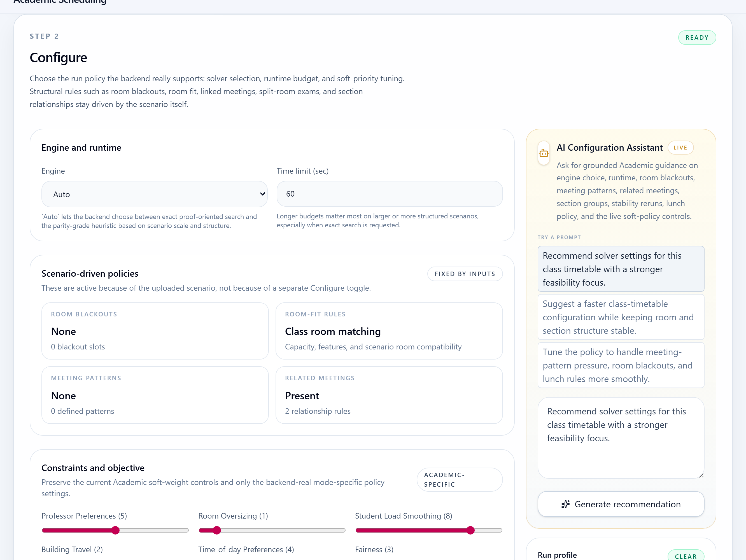The width and height of the screenshot is (746, 560).
Task: Click the LIVE badge next to AI Configuration Assistant
Action: tap(680, 148)
